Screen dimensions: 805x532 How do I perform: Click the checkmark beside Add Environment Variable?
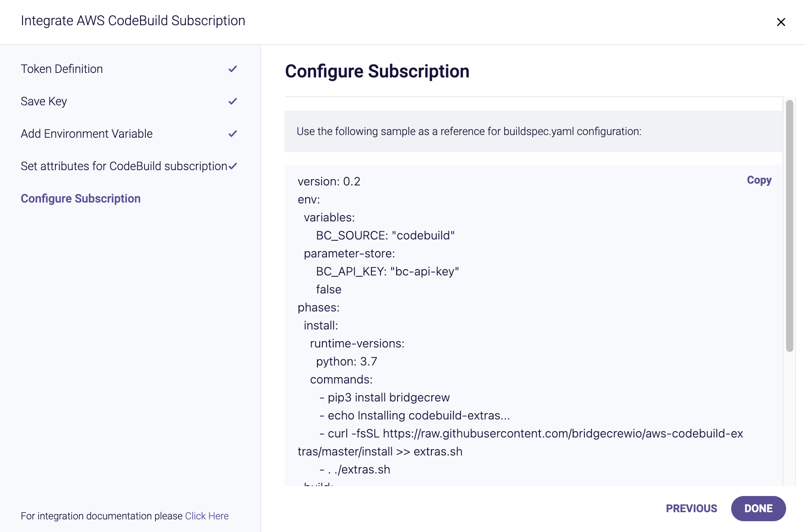[x=232, y=134]
